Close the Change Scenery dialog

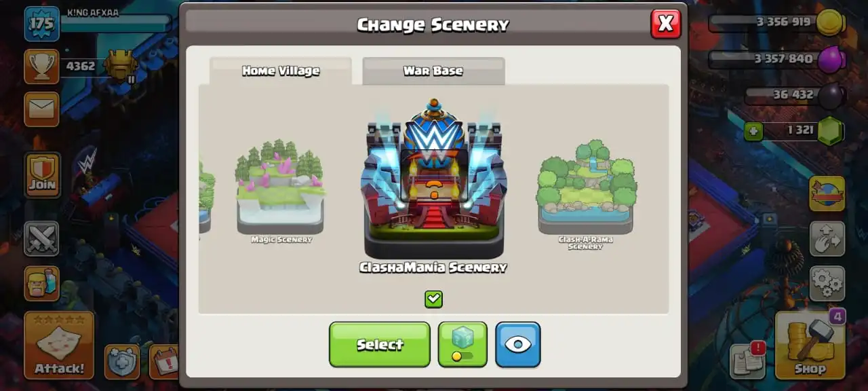(x=665, y=24)
